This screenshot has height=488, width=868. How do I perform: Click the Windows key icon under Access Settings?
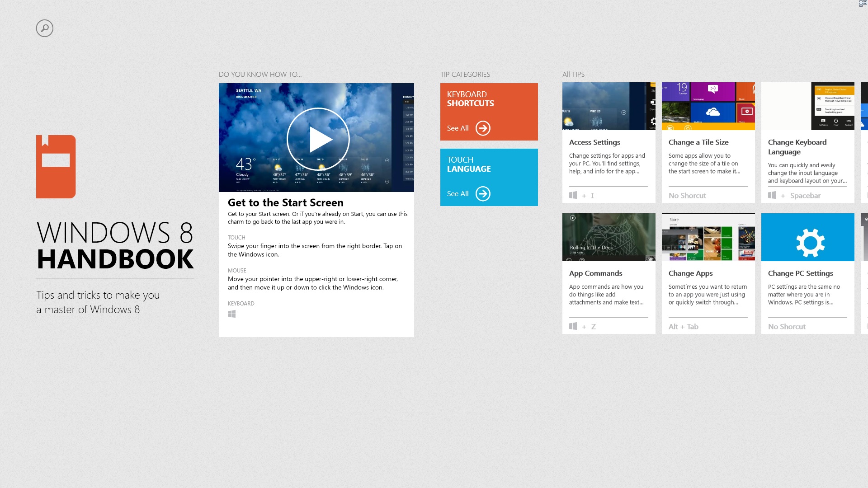coord(573,195)
